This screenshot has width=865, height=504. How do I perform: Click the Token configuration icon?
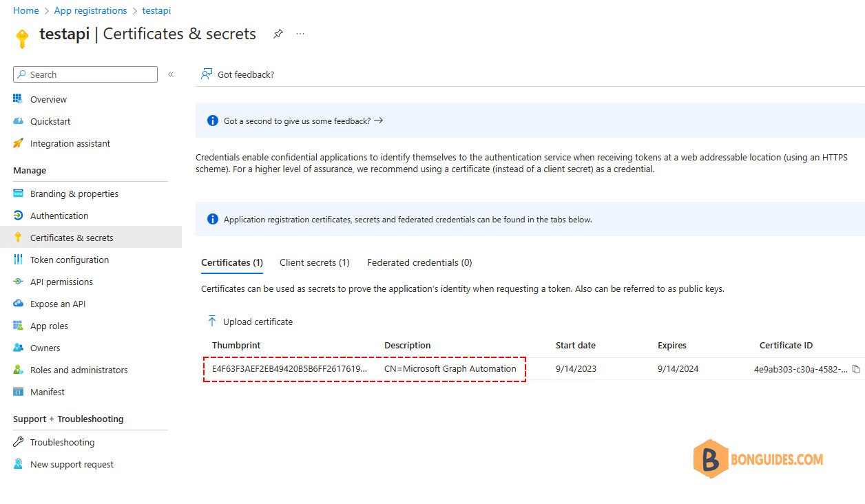coord(18,260)
